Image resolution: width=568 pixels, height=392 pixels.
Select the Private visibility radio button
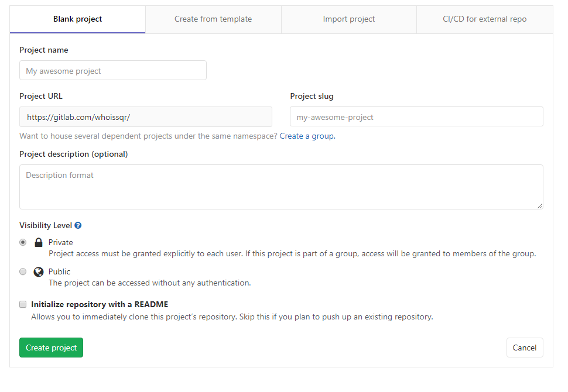pos(23,242)
